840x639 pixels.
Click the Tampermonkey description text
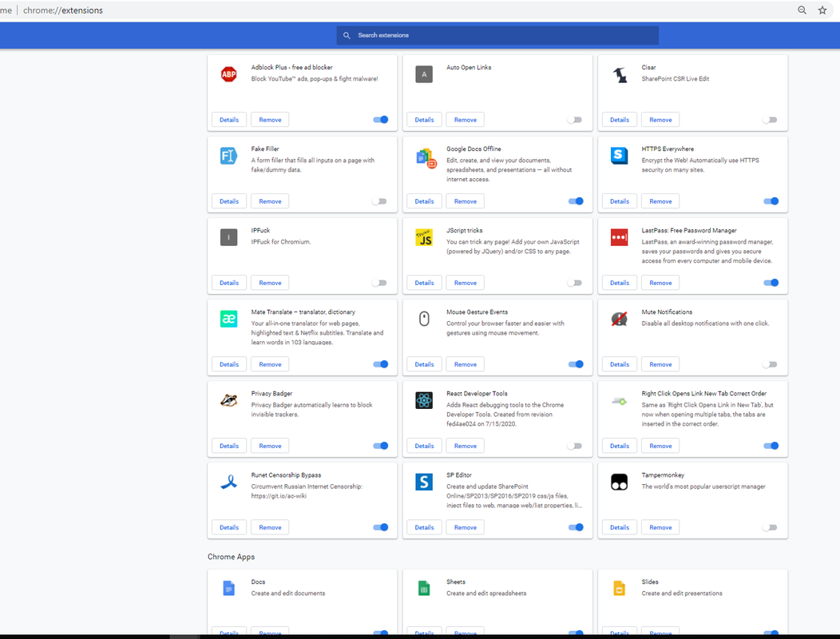tap(703, 486)
